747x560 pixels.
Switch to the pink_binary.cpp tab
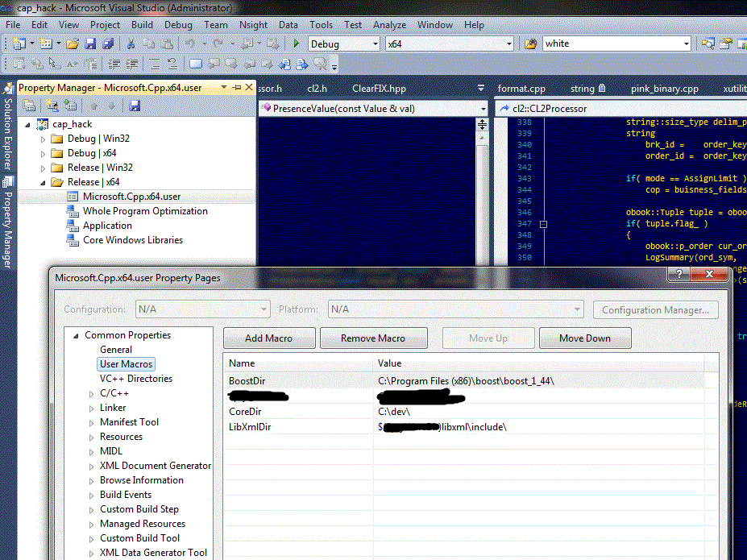click(x=665, y=89)
